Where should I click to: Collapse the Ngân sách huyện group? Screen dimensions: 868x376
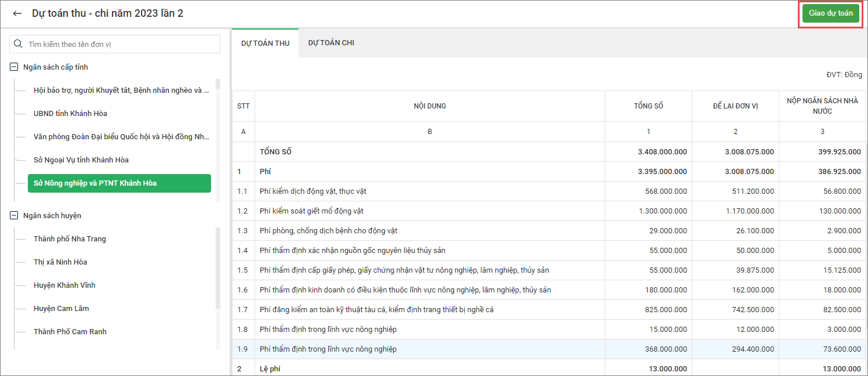(14, 216)
